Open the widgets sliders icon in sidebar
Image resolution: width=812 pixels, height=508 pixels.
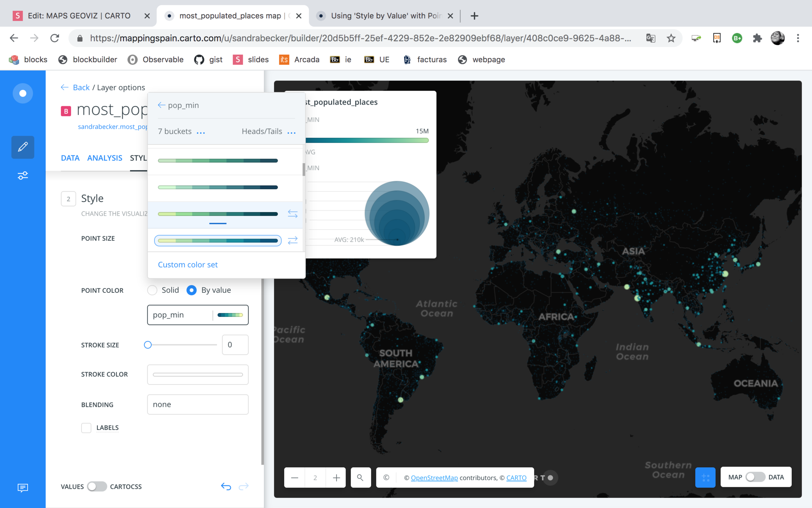23,176
